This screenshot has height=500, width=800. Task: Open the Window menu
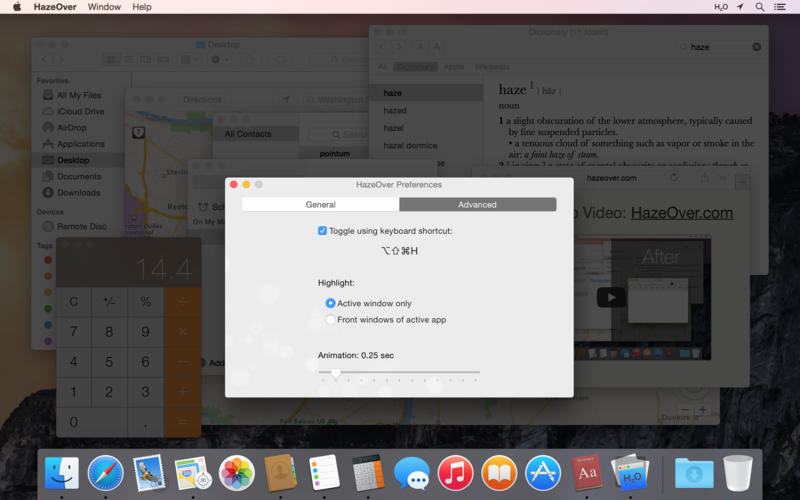point(104,7)
